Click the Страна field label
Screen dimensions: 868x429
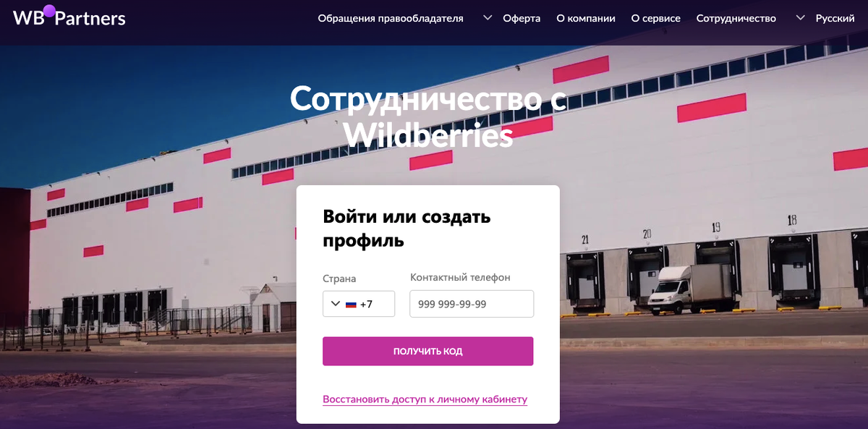point(339,279)
